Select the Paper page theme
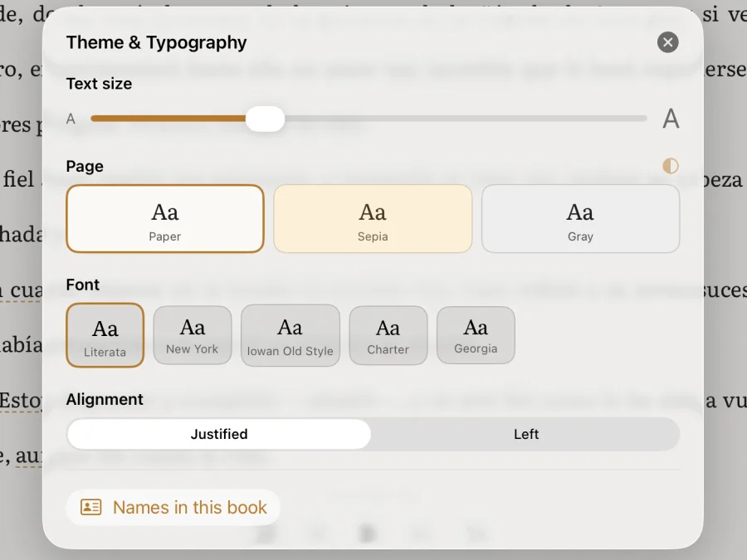 [x=165, y=218]
